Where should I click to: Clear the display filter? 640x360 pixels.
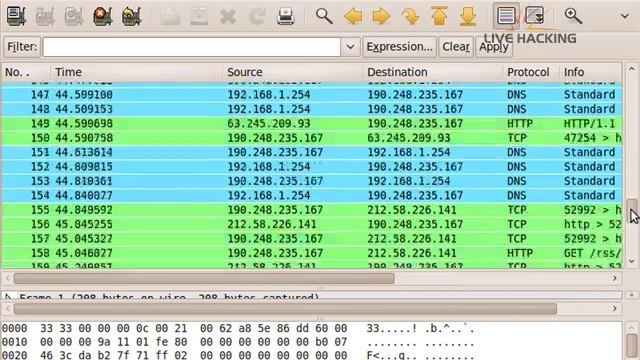(456, 47)
